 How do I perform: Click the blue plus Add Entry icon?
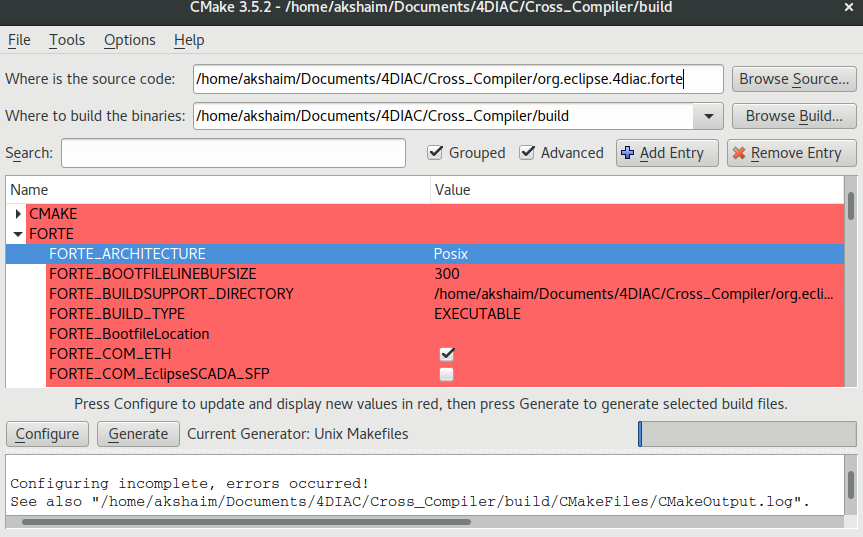click(627, 153)
